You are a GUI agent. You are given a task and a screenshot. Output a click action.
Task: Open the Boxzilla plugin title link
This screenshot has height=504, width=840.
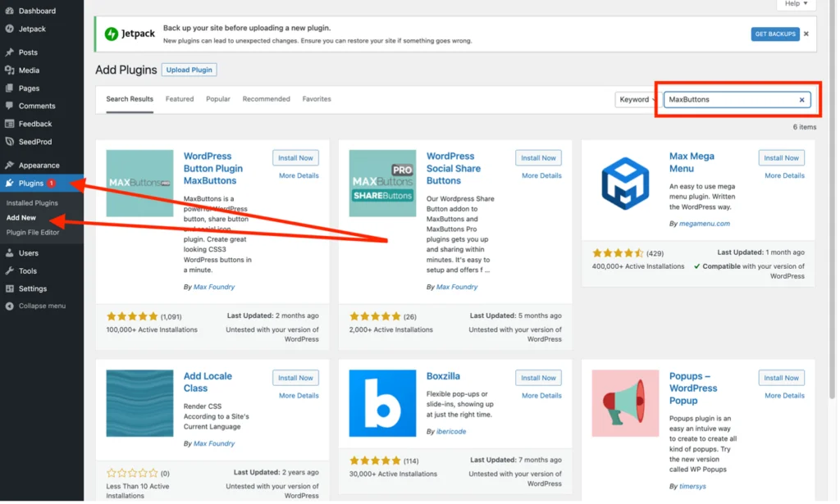(445, 377)
